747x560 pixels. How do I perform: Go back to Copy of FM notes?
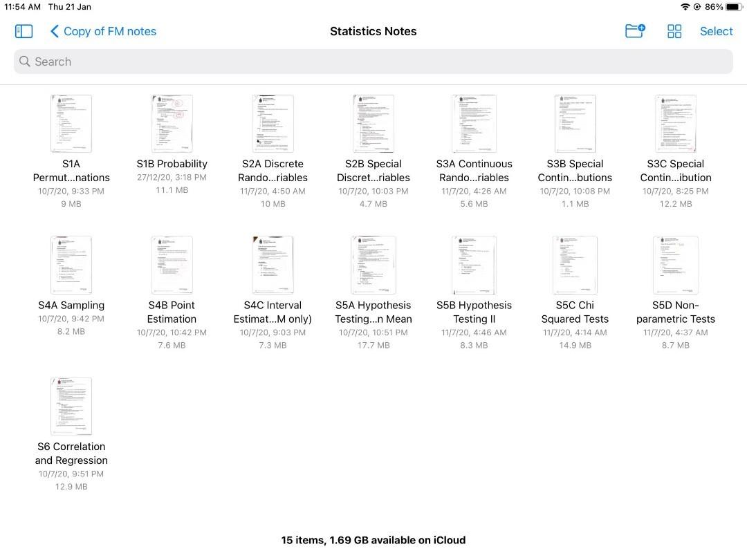pyautogui.click(x=103, y=31)
